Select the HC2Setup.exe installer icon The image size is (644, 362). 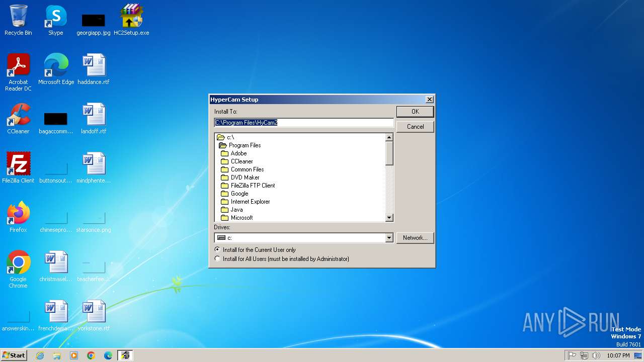(131, 20)
